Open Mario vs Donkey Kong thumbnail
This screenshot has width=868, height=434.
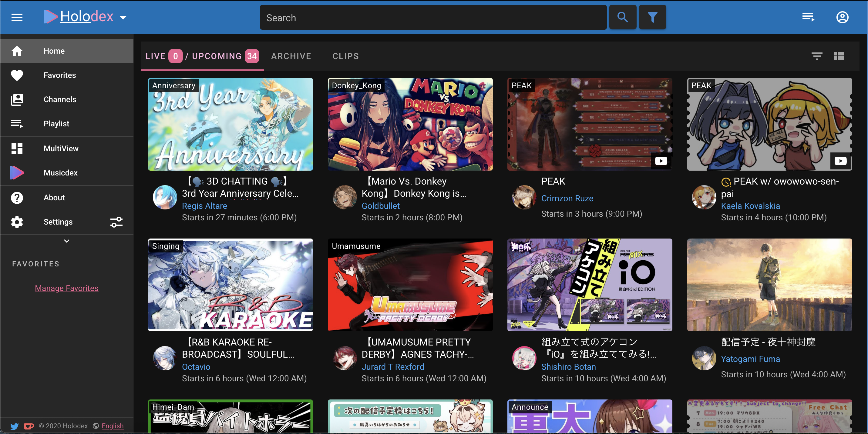coord(410,124)
